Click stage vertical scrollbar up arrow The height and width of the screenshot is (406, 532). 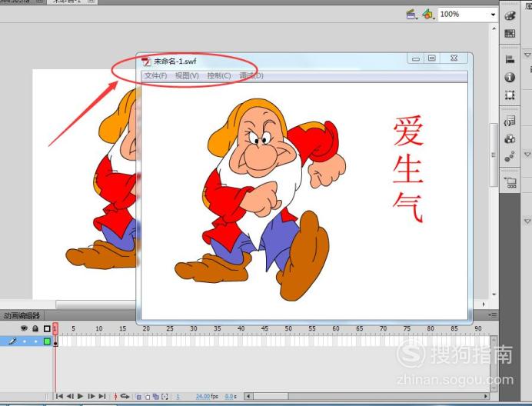point(494,28)
